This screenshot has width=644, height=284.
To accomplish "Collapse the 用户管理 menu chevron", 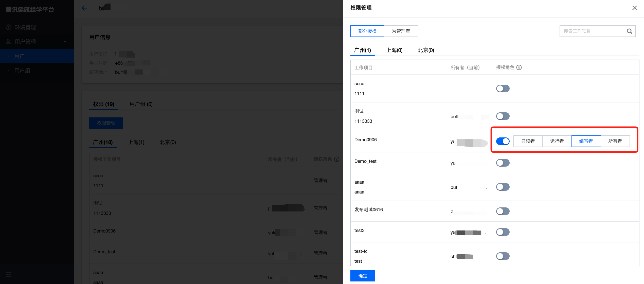I will pyautogui.click(x=65, y=42).
